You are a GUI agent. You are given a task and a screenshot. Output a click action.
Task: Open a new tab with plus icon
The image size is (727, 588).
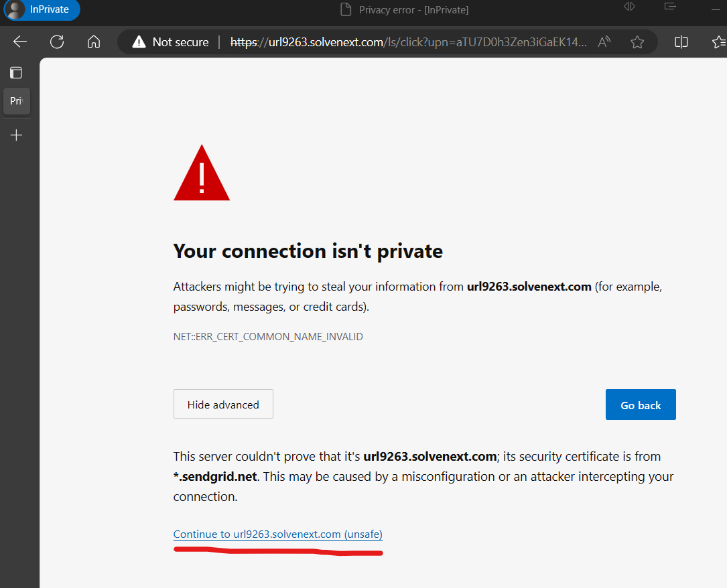[16, 135]
